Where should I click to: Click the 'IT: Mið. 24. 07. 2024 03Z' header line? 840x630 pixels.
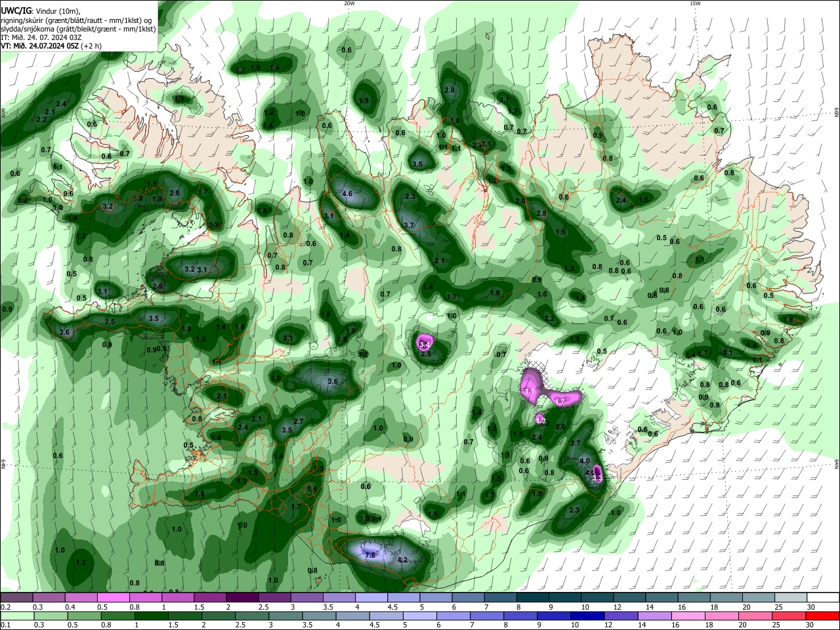pyautogui.click(x=41, y=37)
